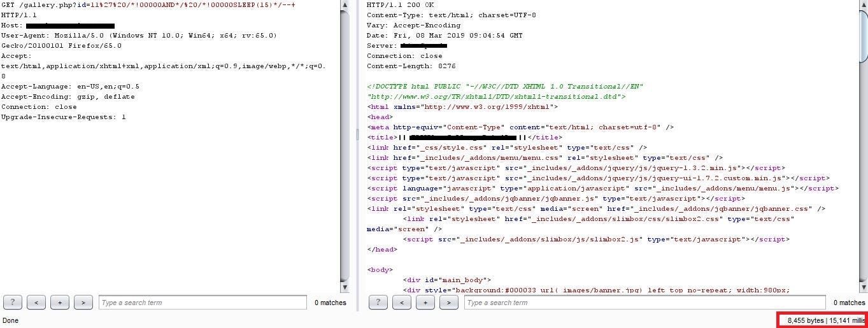
Task: Click the meta http-equiv Content-Type line
Action: pos(520,127)
